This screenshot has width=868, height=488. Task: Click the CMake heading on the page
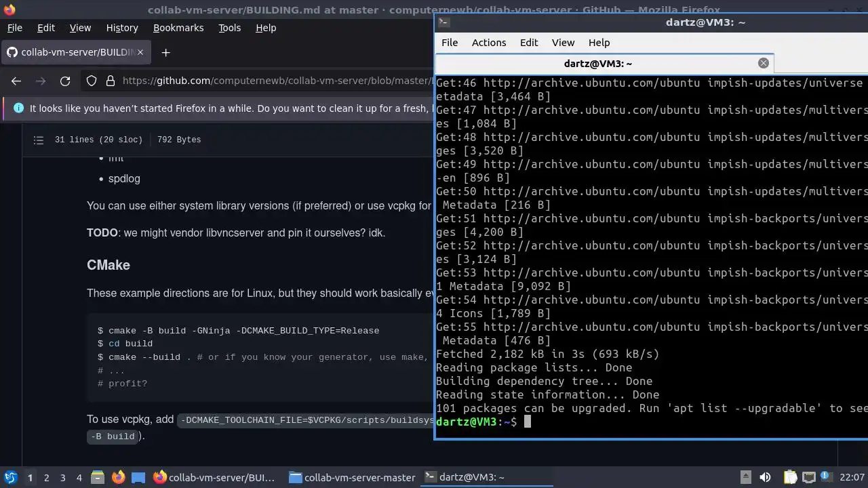tap(108, 265)
